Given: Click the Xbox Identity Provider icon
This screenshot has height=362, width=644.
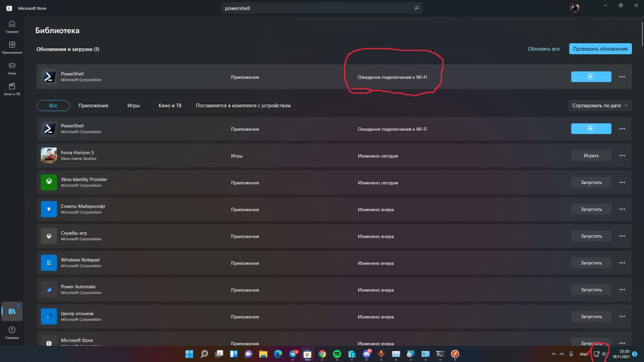Looking at the screenshot, I should pyautogui.click(x=49, y=182).
